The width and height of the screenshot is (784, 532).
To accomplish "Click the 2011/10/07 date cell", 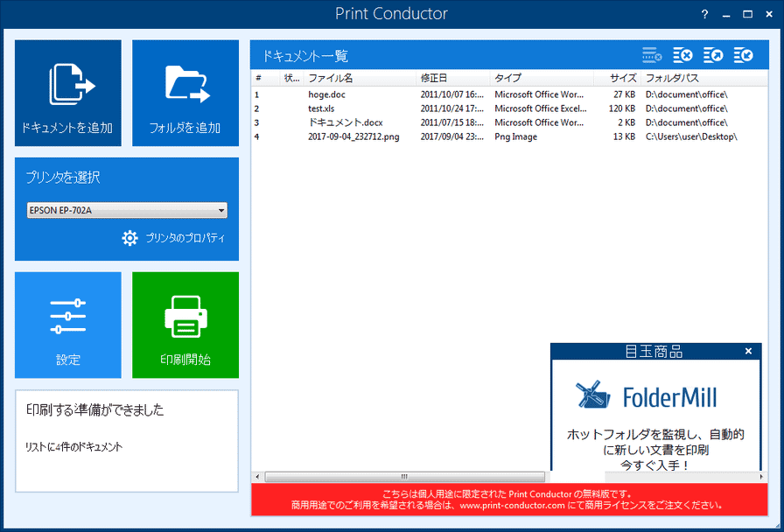I will (x=452, y=94).
